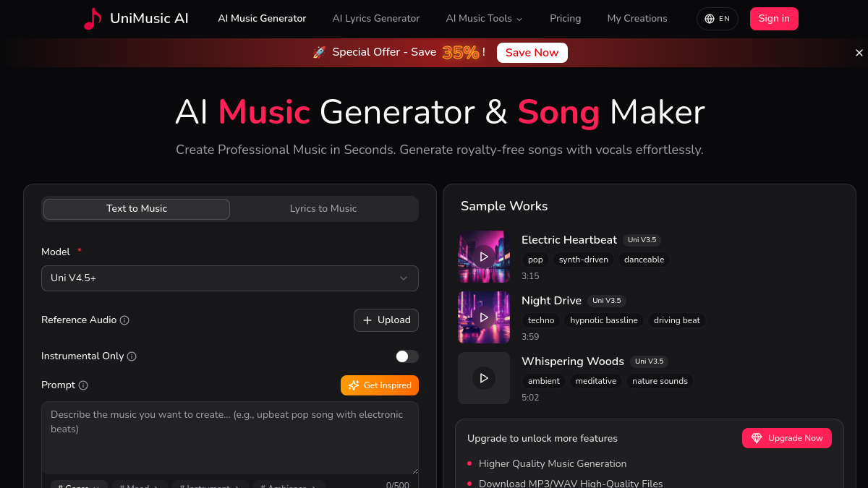
Task: Open AI Music Generator nav item
Action: tap(262, 19)
